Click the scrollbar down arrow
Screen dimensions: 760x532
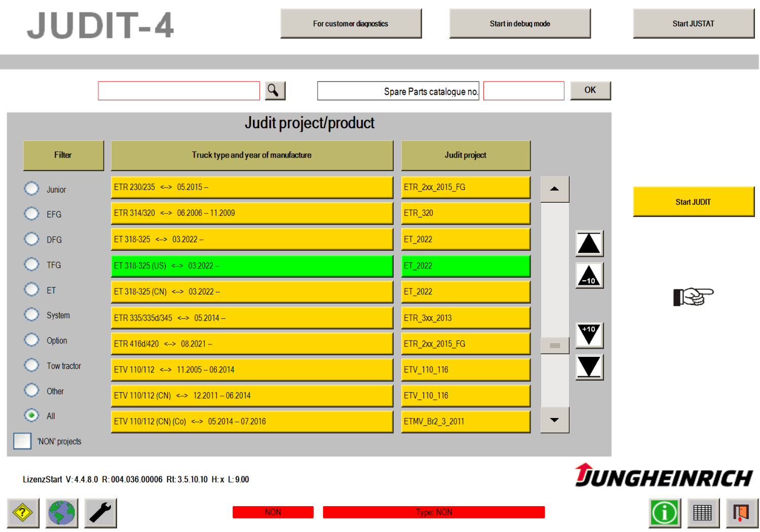pos(554,420)
